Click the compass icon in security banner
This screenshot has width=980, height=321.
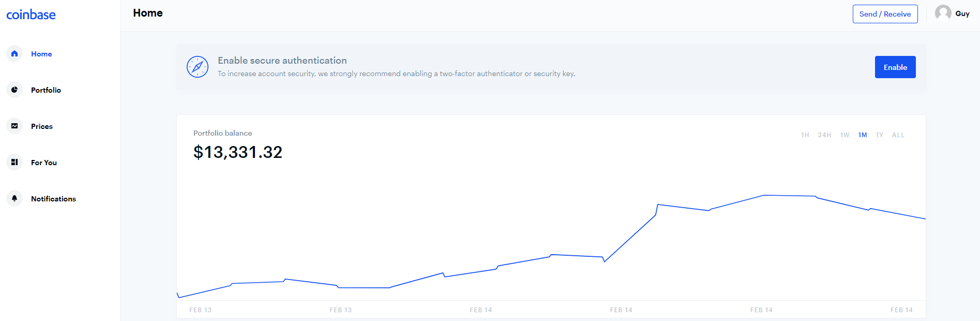pyautogui.click(x=198, y=67)
